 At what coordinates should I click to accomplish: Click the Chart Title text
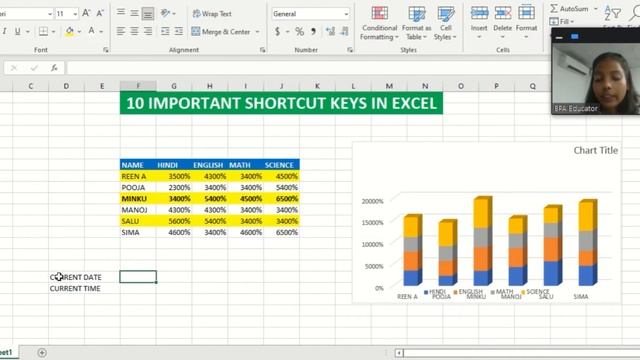pos(596,150)
